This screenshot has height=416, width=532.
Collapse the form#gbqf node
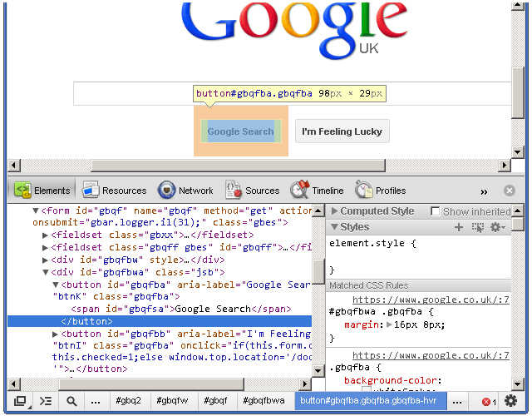35,210
